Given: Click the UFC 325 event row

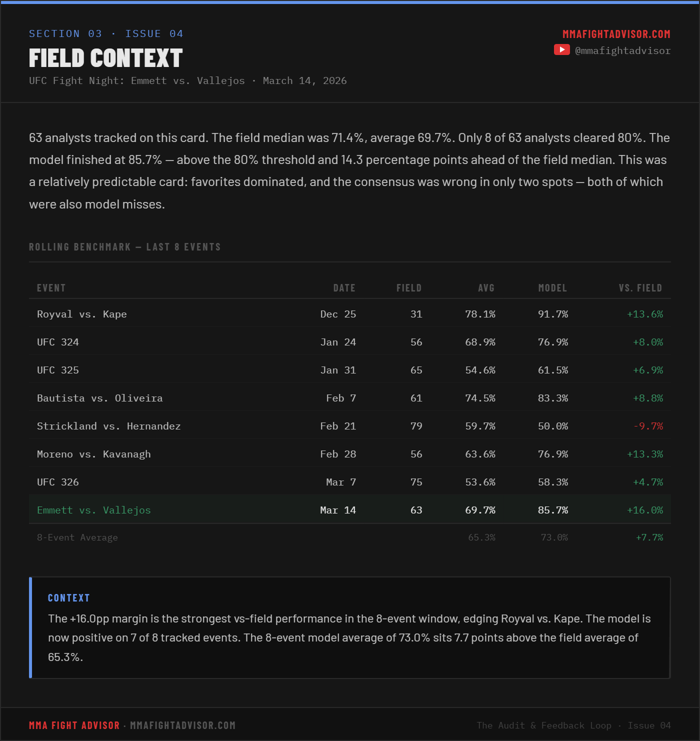Looking at the screenshot, I should click(x=350, y=369).
